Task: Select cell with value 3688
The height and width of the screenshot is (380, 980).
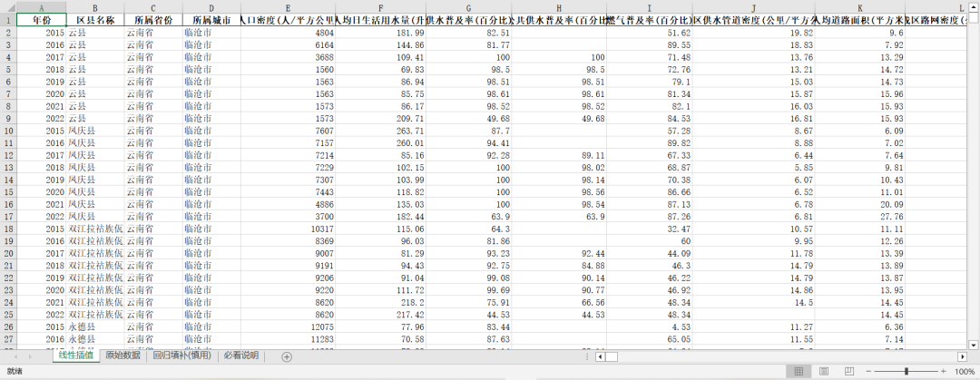Action: click(289, 57)
